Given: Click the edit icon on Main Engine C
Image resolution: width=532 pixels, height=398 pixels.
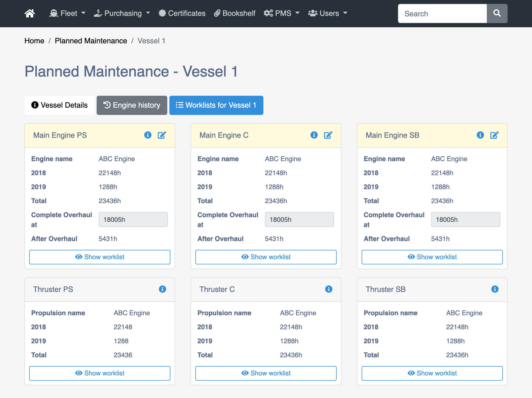Looking at the screenshot, I should [x=328, y=135].
